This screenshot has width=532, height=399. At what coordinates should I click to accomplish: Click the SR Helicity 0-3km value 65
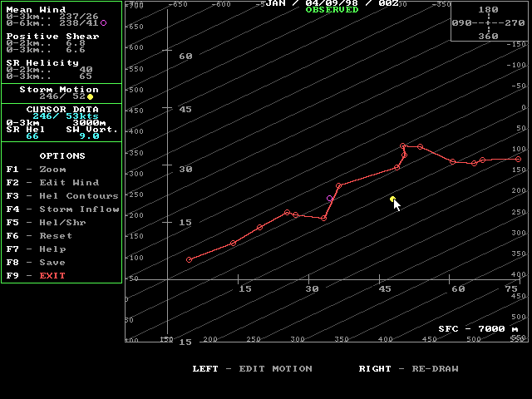86,76
